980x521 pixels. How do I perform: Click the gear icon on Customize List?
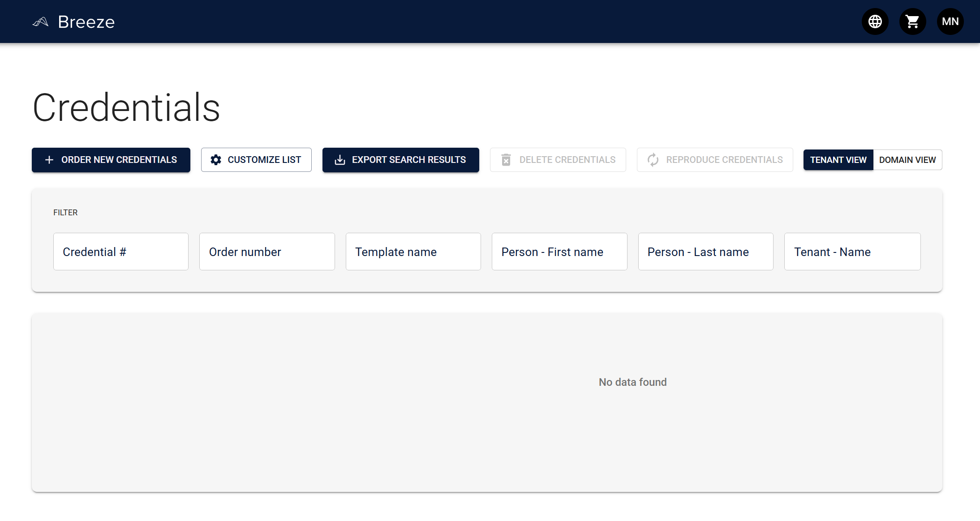[x=216, y=160]
